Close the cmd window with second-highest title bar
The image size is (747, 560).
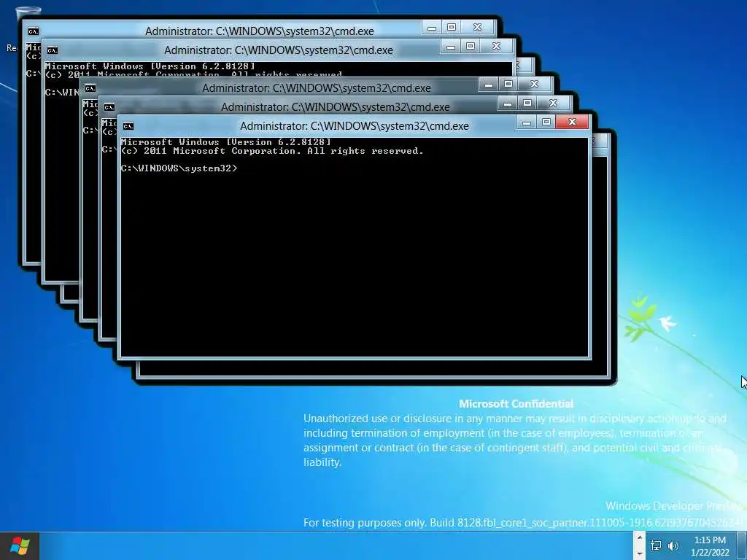(x=496, y=47)
